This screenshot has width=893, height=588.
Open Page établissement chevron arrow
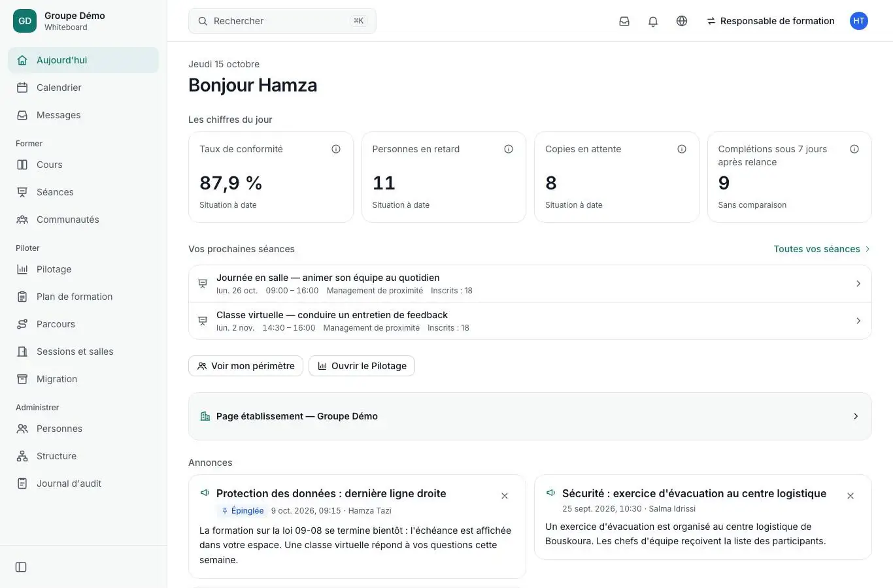click(856, 416)
